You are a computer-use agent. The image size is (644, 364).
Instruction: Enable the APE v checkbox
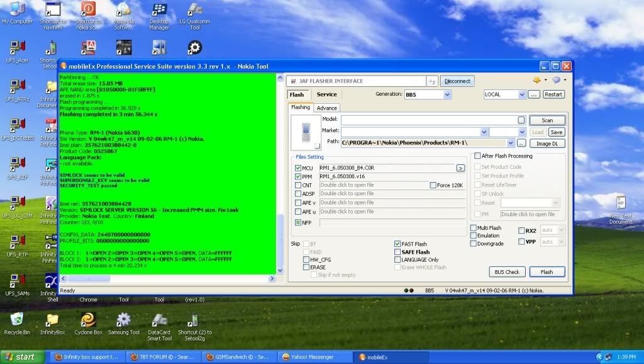click(297, 202)
